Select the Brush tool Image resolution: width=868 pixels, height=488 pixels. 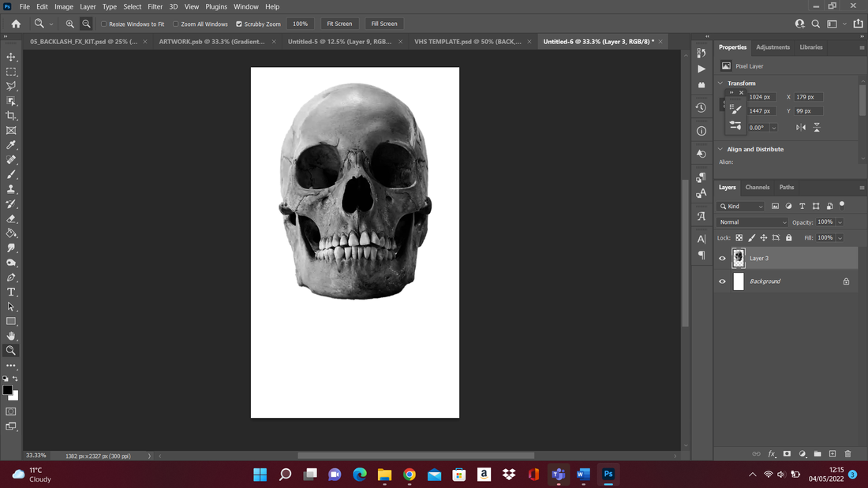(x=11, y=174)
